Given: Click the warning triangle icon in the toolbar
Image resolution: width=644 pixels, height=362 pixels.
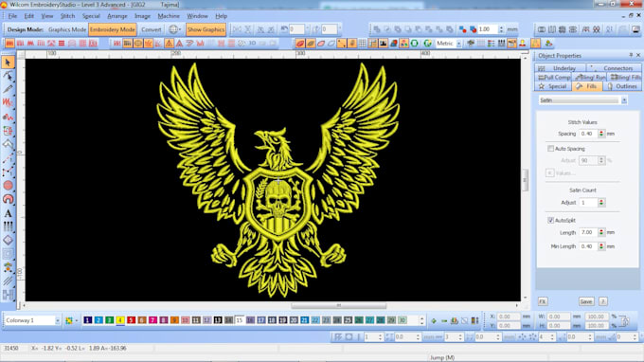Looking at the screenshot, I should click(x=170, y=44).
